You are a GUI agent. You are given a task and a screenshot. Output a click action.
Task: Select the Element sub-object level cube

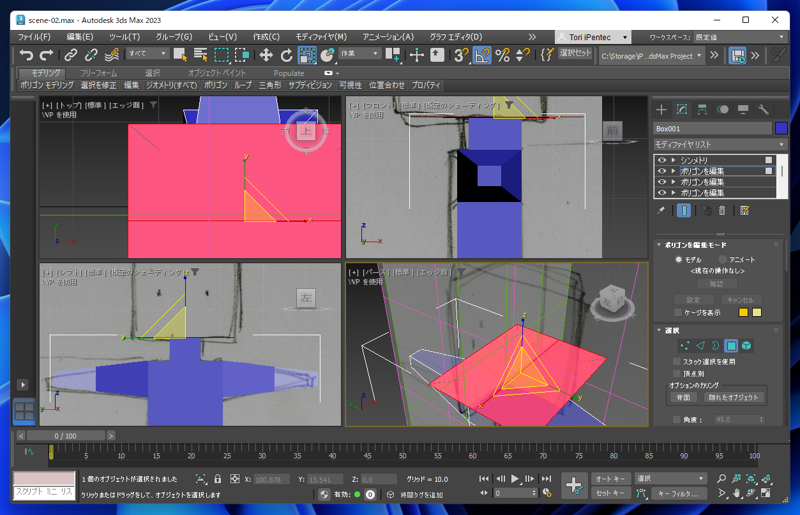point(746,346)
